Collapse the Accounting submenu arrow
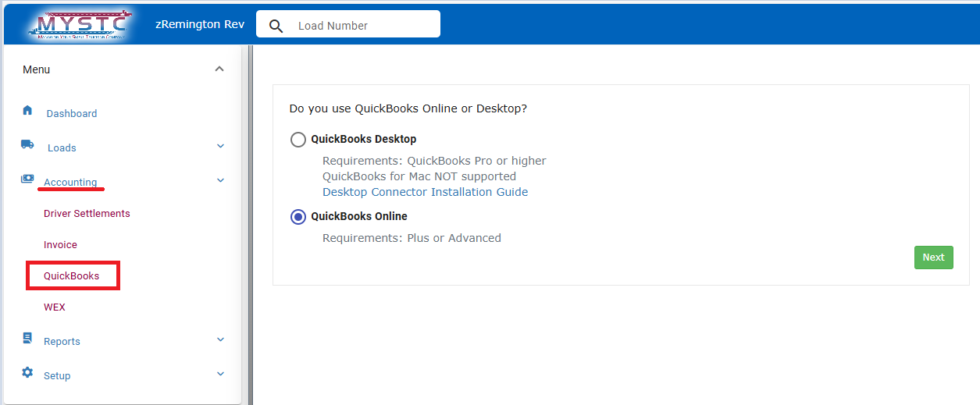Viewport: 980px width, 405px height. [x=220, y=180]
